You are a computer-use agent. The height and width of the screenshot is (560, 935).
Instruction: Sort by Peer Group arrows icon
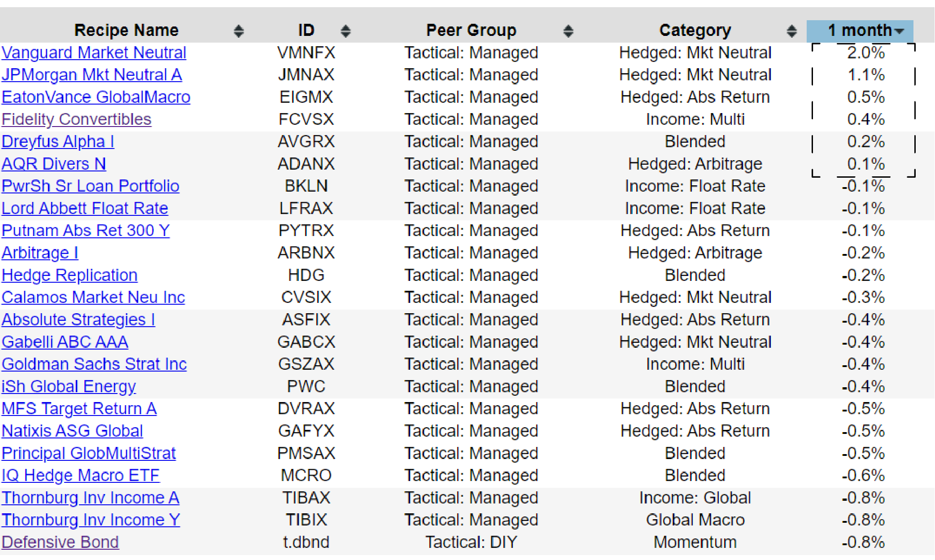point(568,31)
